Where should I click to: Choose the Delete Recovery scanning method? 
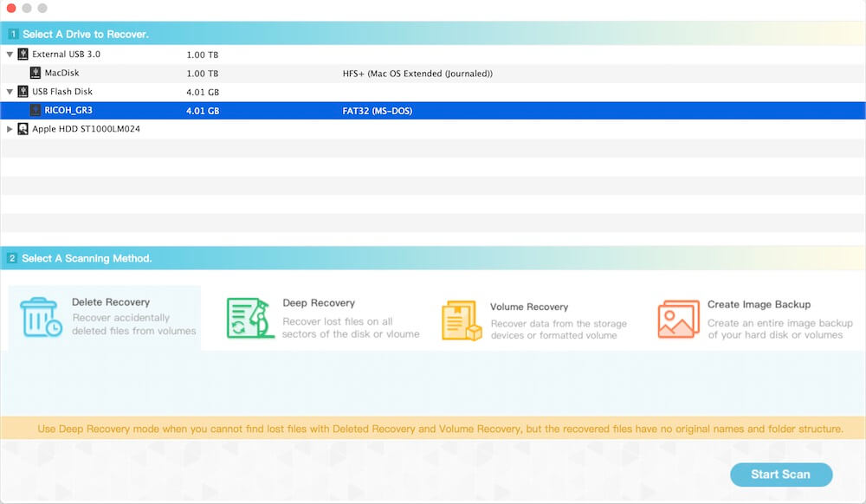pyautogui.click(x=105, y=318)
